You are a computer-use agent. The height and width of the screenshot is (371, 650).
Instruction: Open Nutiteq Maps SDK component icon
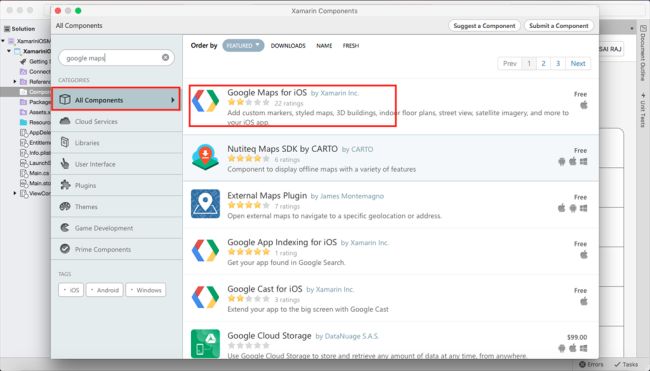pyautogui.click(x=205, y=157)
